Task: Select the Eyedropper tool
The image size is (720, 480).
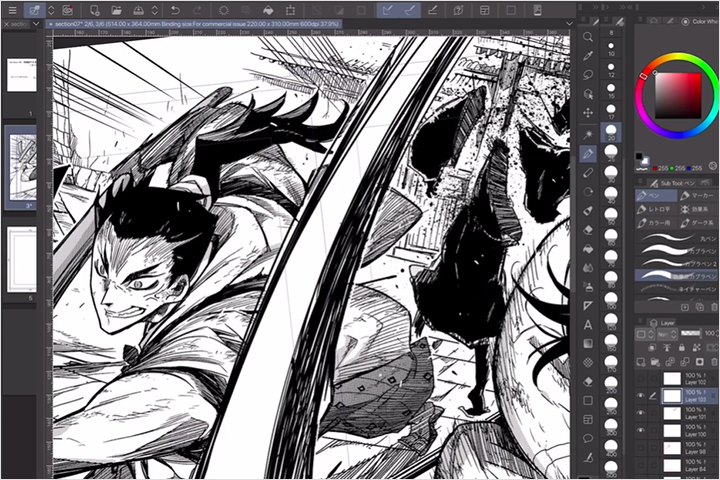Action: pyautogui.click(x=588, y=56)
